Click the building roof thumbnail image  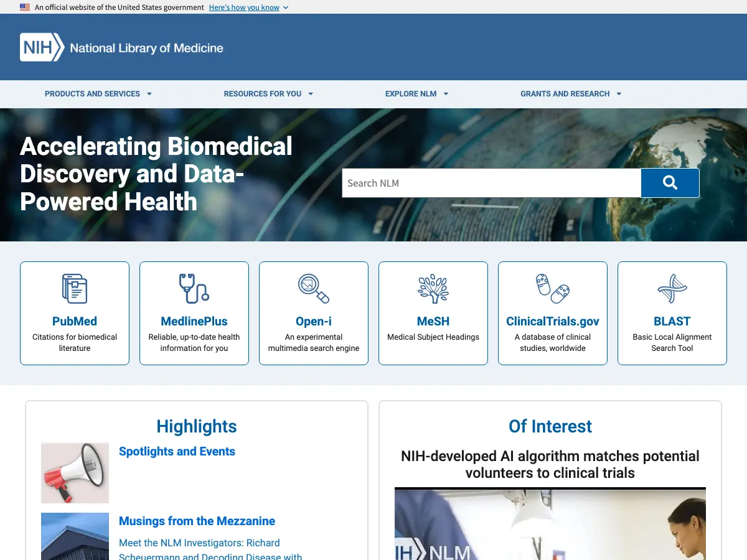(x=75, y=536)
